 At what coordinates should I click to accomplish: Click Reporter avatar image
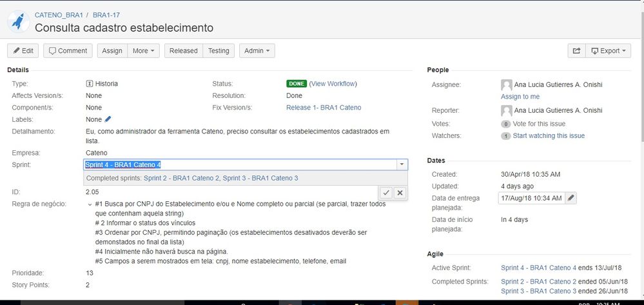click(507, 110)
